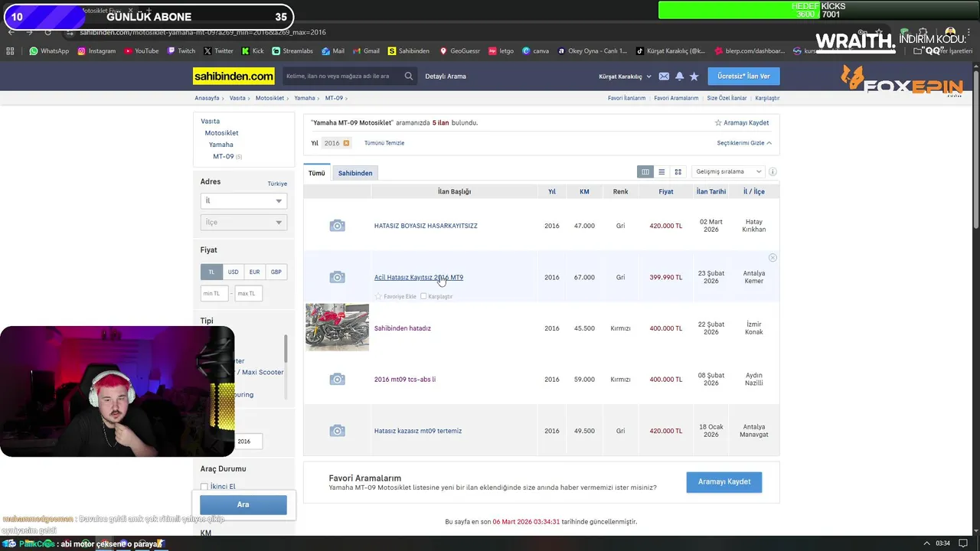Click the sahibinden.com logo

(x=234, y=76)
